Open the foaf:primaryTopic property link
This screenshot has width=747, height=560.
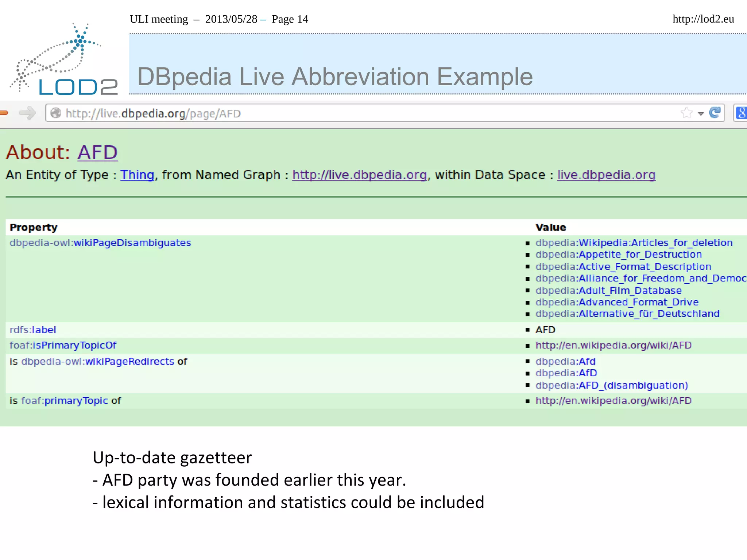[65, 401]
